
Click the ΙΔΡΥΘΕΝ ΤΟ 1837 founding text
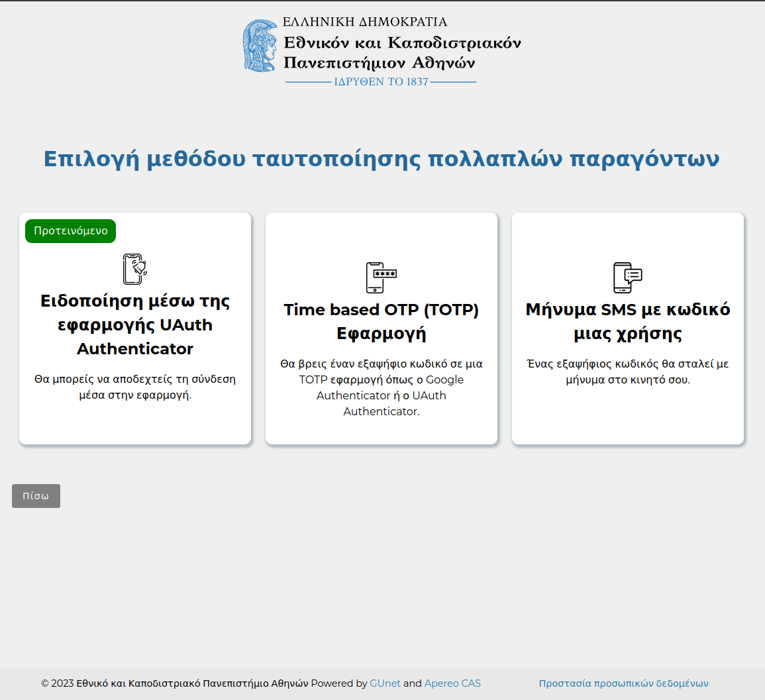click(381, 82)
